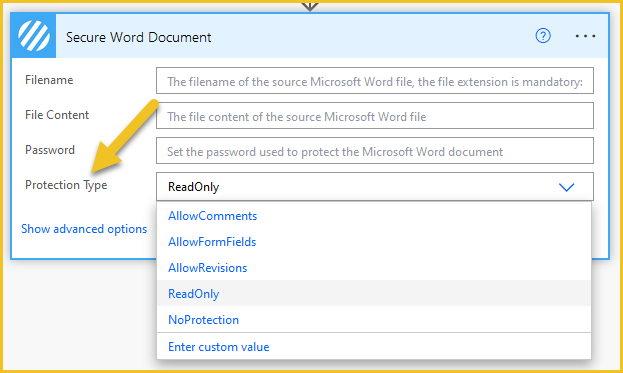
Task: Click the Encodian striped connector logo icon
Action: tap(34, 36)
